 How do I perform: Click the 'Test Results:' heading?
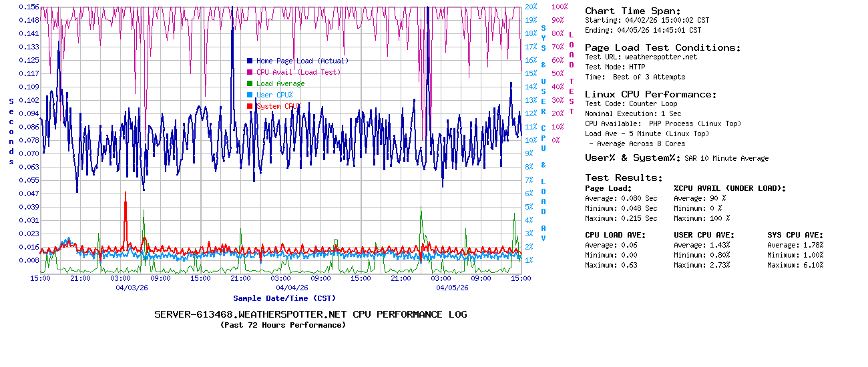tap(624, 177)
